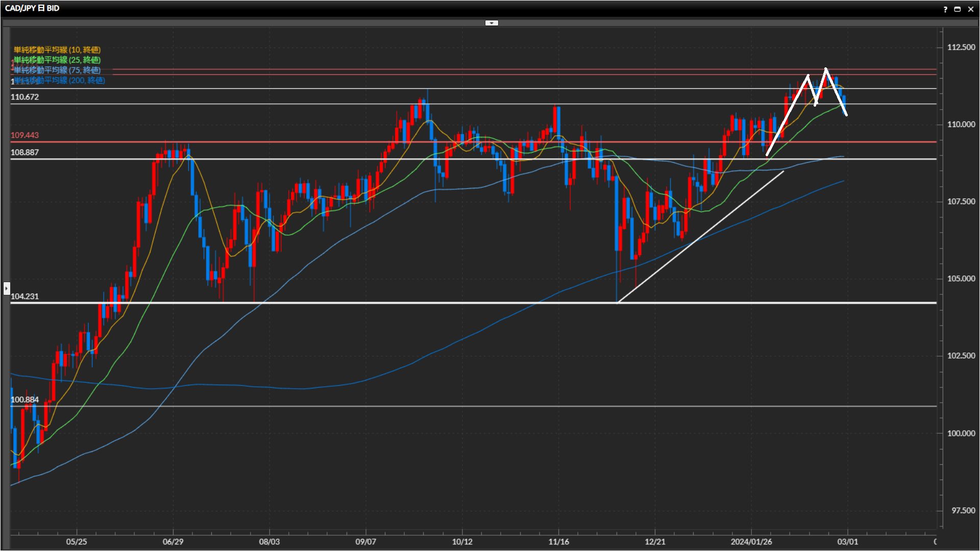This screenshot has width=980, height=551.
Task: Select the 108.887 horizontal line label
Action: point(24,153)
